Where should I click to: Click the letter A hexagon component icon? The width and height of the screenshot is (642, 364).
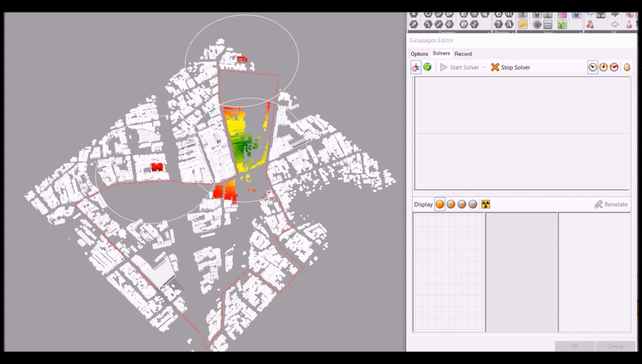click(510, 25)
